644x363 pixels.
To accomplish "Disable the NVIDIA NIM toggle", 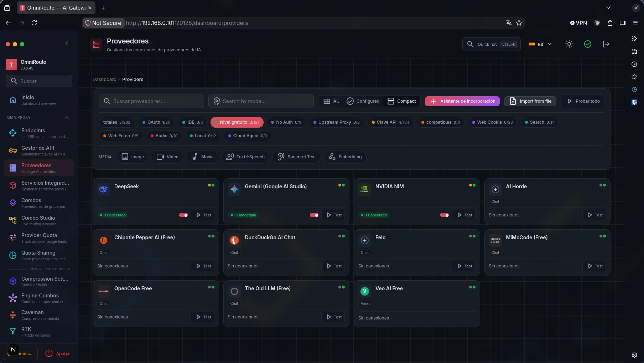I will [x=445, y=215].
